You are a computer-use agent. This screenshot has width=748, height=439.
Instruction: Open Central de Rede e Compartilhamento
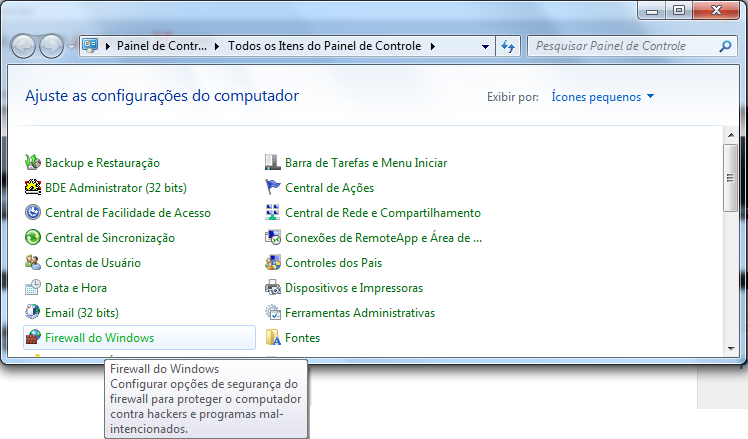(x=383, y=213)
